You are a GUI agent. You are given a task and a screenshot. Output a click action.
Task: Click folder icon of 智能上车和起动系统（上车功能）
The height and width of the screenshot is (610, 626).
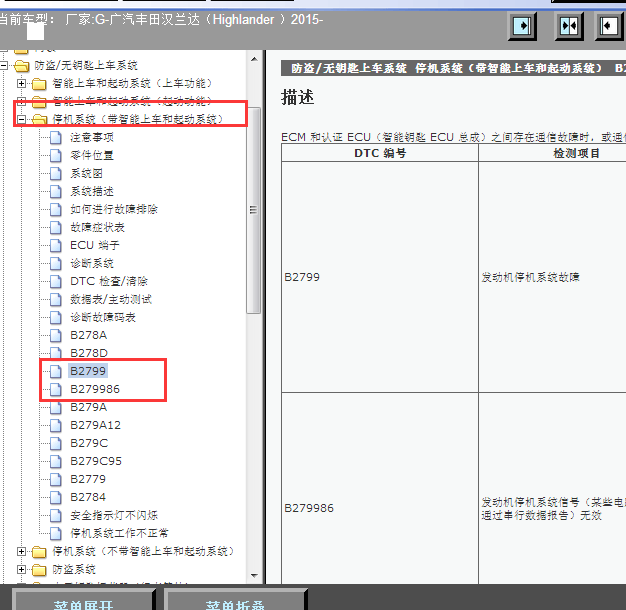pos(39,84)
